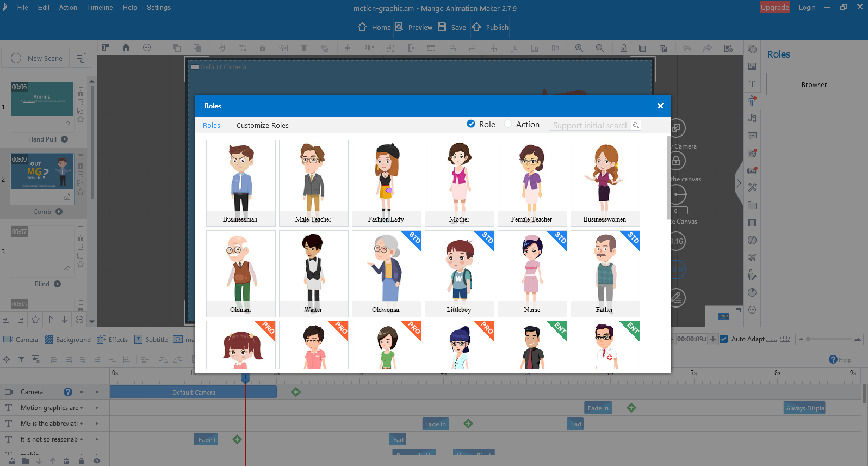Open the Comb transition arrow for scene 2

click(59, 212)
